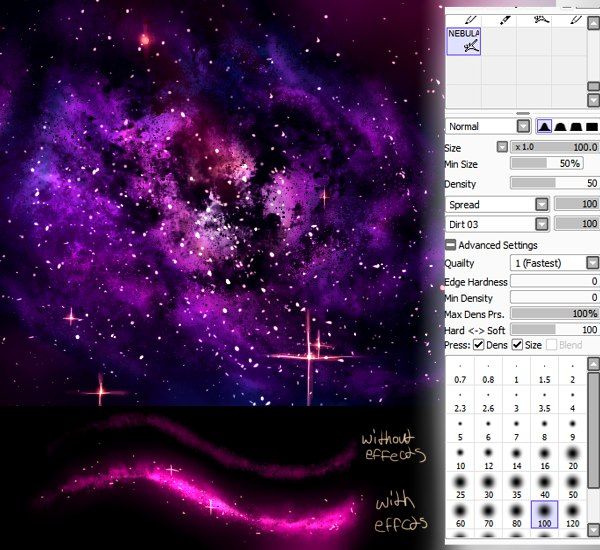Image resolution: width=600 pixels, height=550 pixels.
Task: Click the brush size list scrollbar down arrow
Action: tap(593, 530)
